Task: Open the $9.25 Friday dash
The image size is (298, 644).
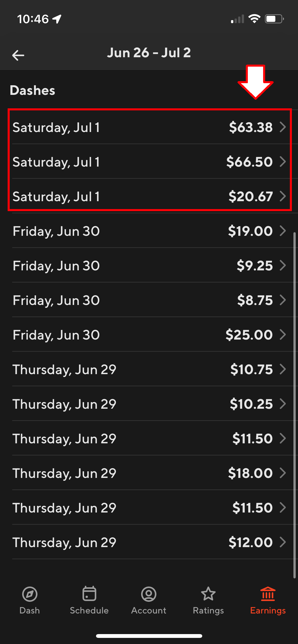Action: [149, 266]
